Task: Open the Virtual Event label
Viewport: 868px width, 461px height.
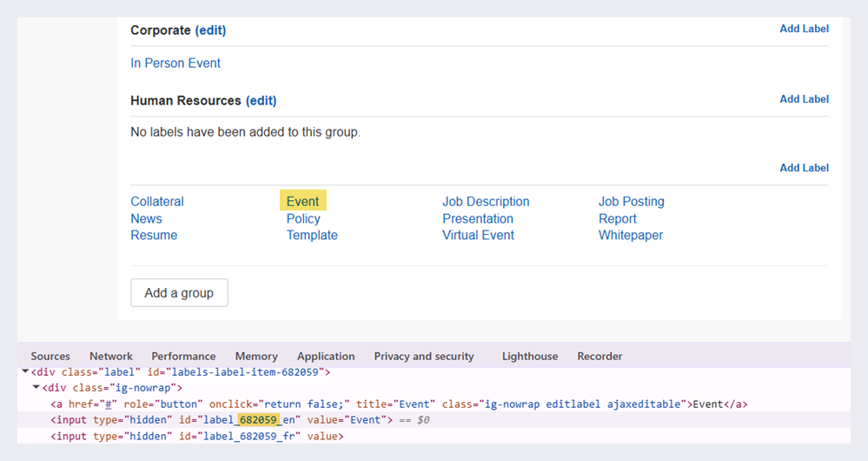Action: click(478, 236)
